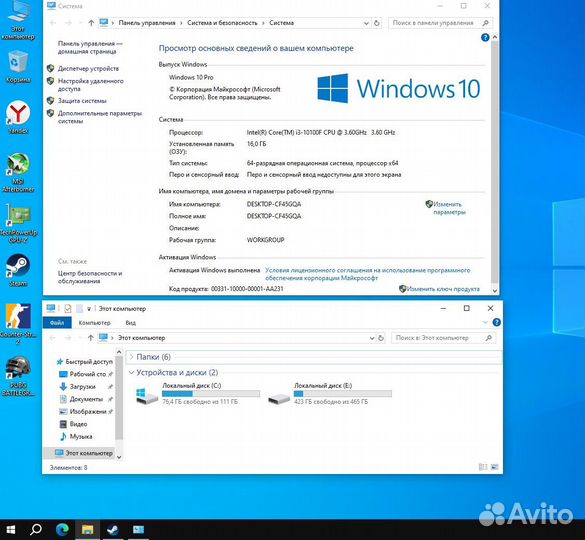585x540 pixels.
Task: Switch to the details view in the status bar
Action: point(482,467)
